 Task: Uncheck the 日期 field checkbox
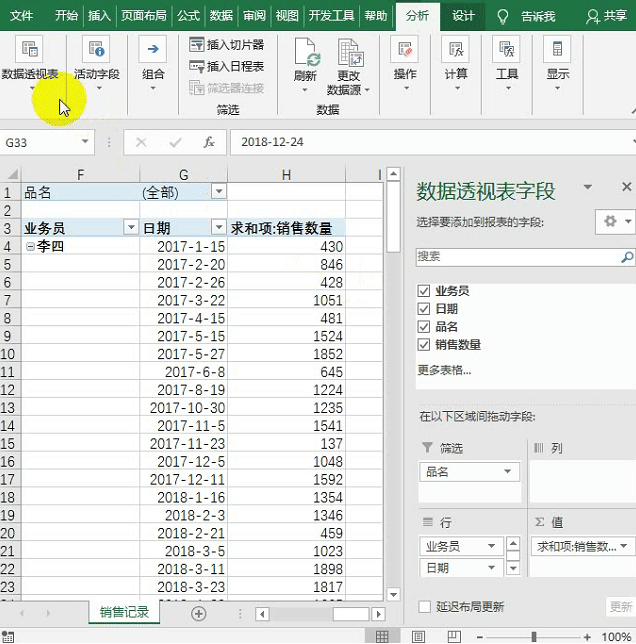pos(424,308)
